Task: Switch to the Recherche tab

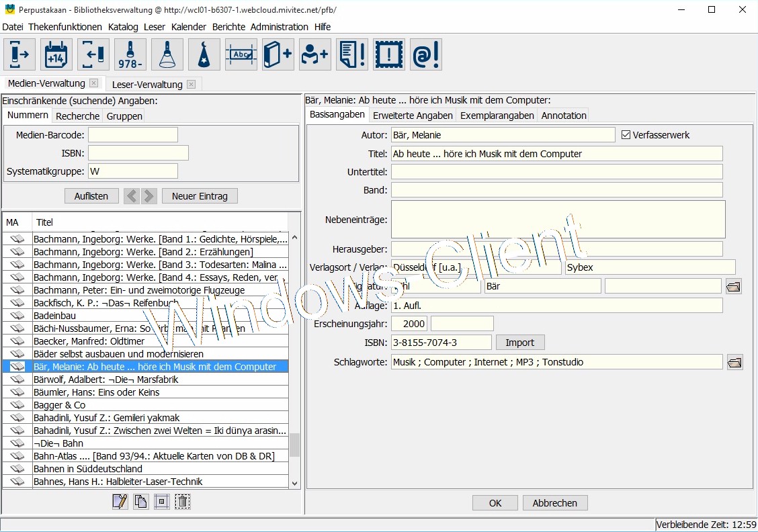Action: pos(78,116)
